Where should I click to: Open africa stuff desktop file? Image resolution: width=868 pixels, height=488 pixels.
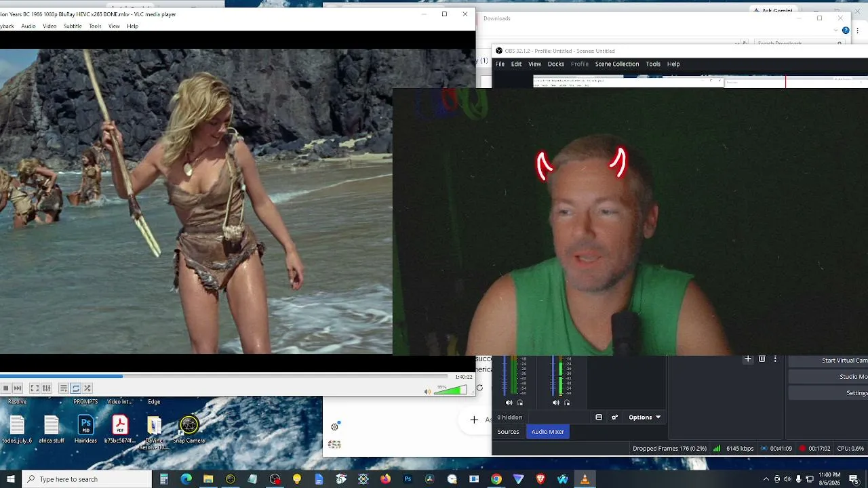(52, 430)
